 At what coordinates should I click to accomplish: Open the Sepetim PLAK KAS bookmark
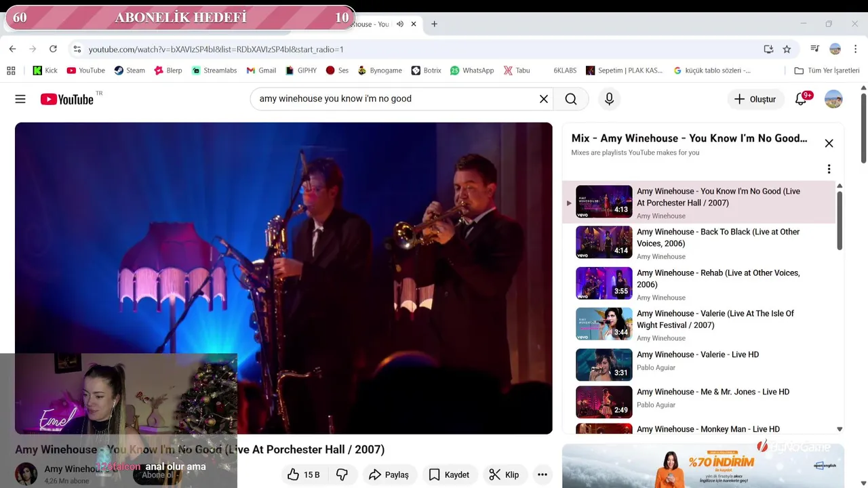(625, 70)
